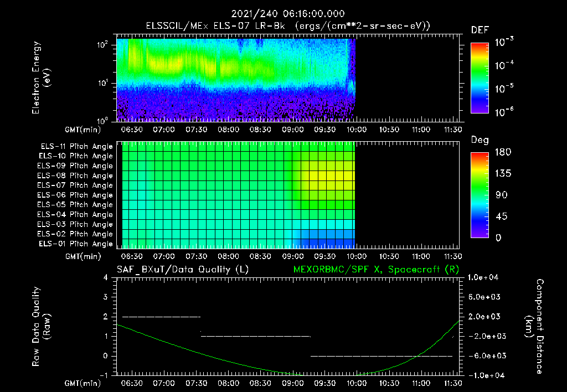Click the GMT(min) label under the data quality plot

83,383
